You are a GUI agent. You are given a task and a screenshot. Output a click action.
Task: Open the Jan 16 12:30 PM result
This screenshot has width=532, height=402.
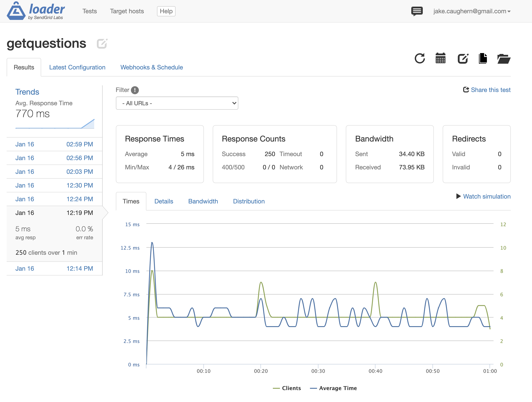tap(54, 186)
